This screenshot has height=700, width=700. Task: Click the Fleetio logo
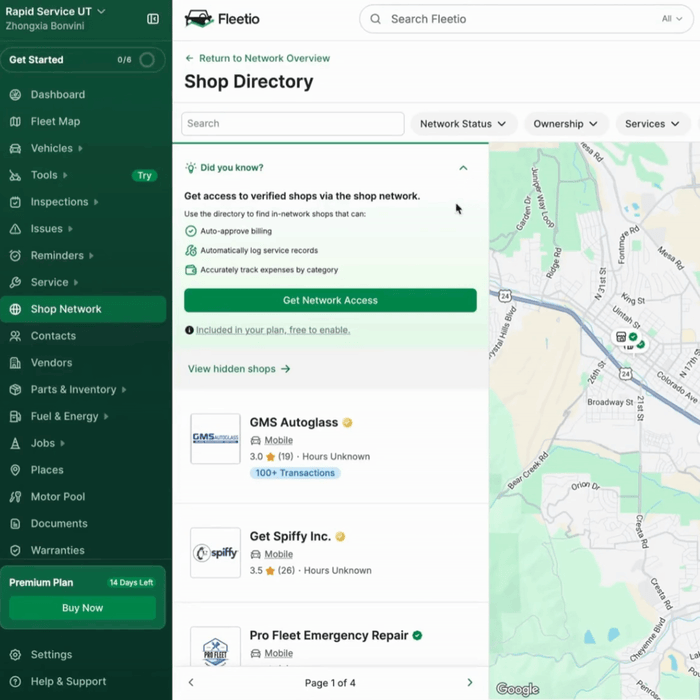coord(222,19)
